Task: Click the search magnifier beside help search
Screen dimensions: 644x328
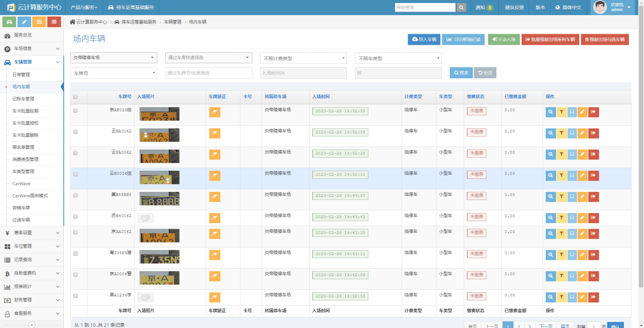Action: point(461,8)
